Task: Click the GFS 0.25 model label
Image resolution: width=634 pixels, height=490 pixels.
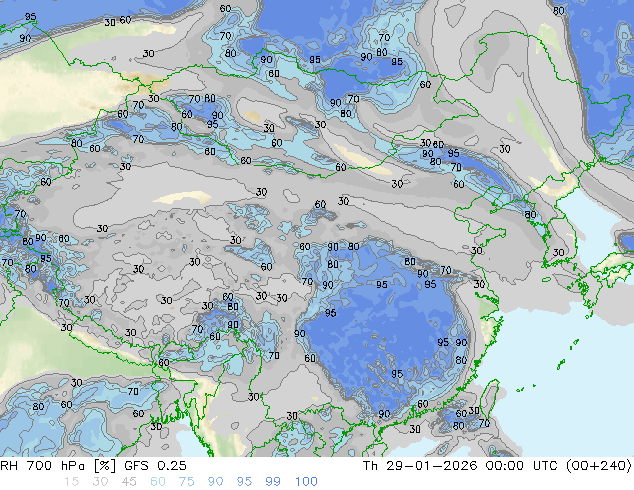Action: tap(155, 466)
